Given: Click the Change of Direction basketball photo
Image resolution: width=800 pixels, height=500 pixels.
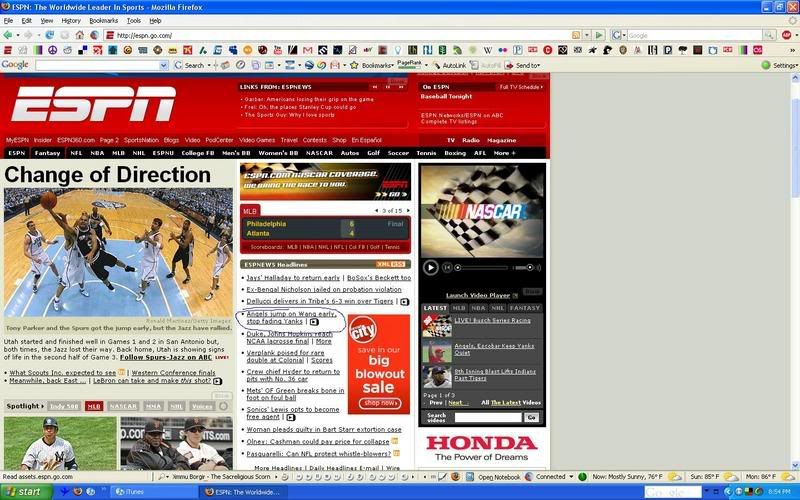Looking at the screenshot, I should [118, 253].
